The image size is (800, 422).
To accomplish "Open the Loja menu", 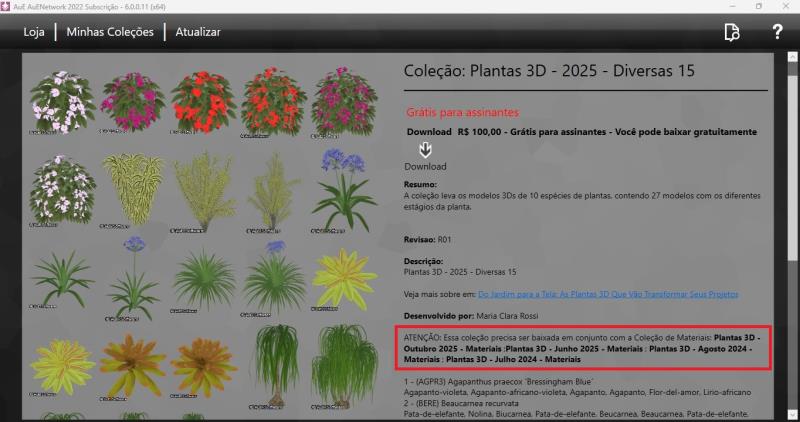I will pos(34,32).
